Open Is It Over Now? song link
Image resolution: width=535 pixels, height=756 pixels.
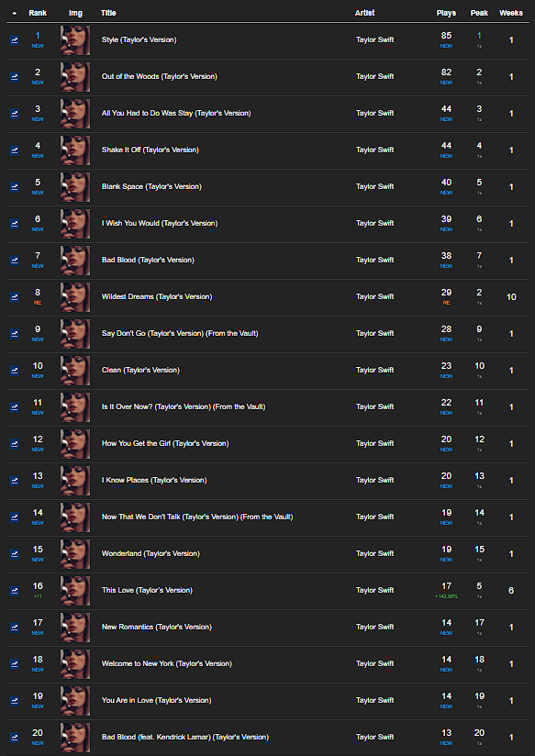[184, 407]
